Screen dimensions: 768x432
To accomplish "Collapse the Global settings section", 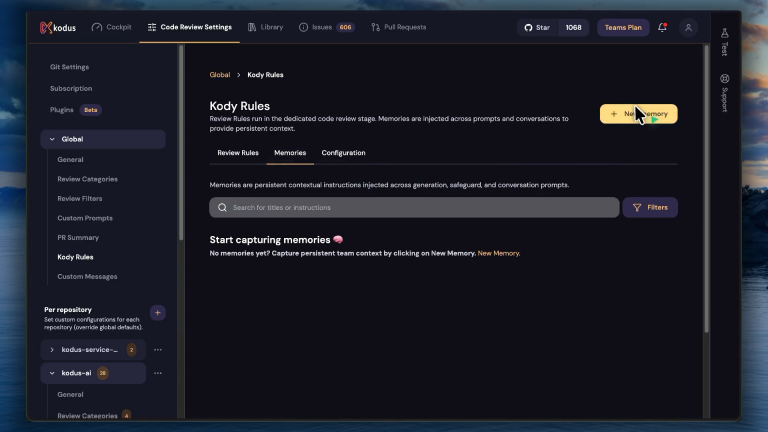I will coord(52,140).
